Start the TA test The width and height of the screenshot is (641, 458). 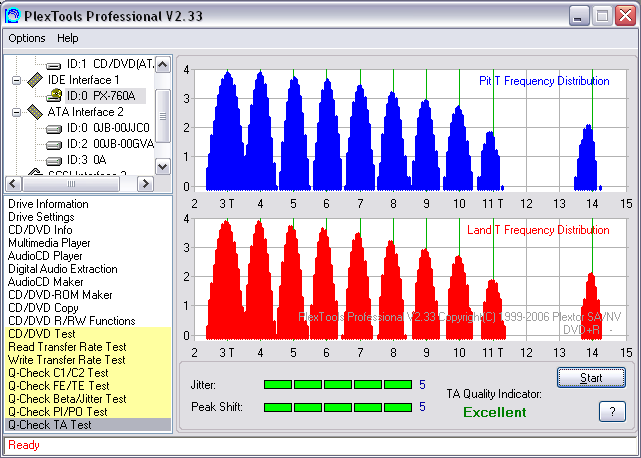coord(591,377)
